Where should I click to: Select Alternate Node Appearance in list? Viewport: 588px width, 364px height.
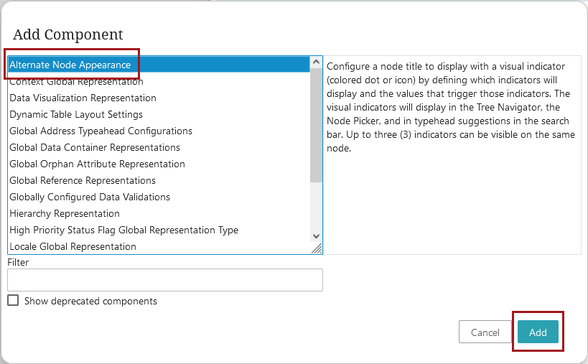[x=159, y=65]
